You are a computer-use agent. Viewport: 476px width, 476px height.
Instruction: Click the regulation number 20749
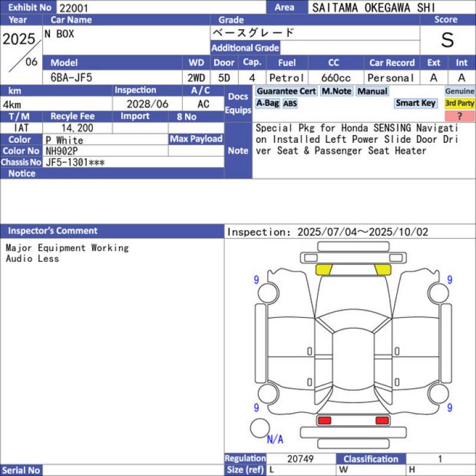pos(300,459)
